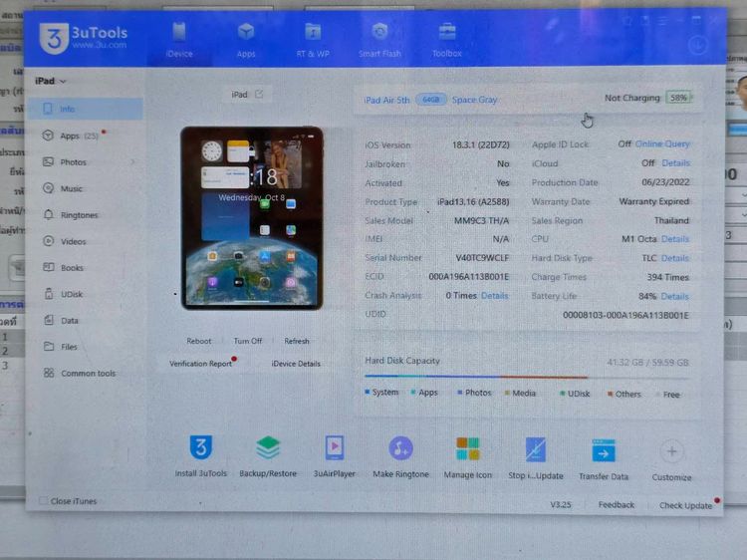Click edit icon beside iPad name
This screenshot has width=747, height=560.
259,95
